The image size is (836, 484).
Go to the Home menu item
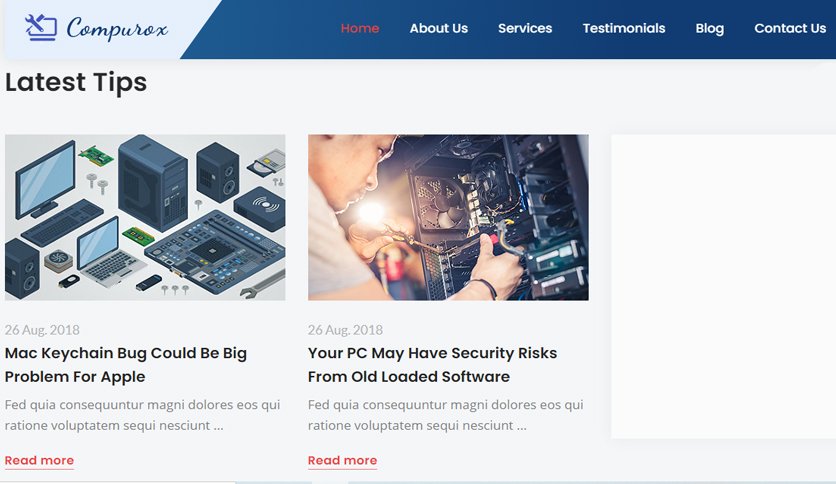coord(360,28)
